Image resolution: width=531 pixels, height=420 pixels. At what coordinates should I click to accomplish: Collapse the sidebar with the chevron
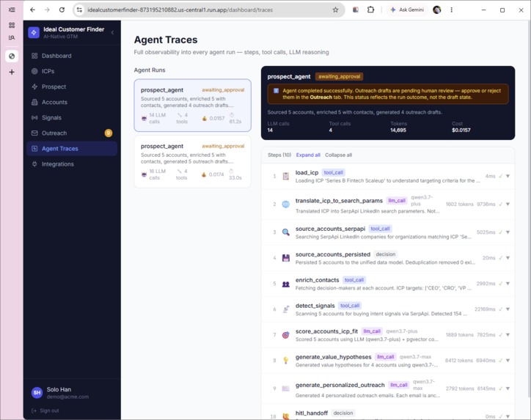[x=112, y=33]
